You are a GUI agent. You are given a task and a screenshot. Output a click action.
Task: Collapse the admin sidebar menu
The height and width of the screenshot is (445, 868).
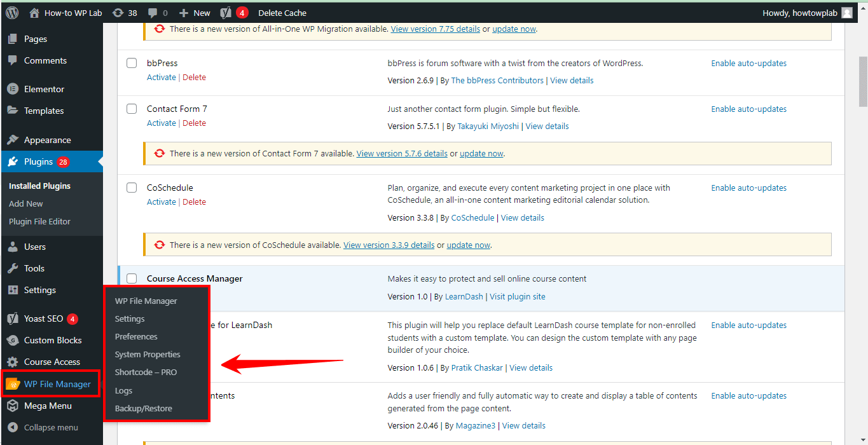click(x=50, y=427)
